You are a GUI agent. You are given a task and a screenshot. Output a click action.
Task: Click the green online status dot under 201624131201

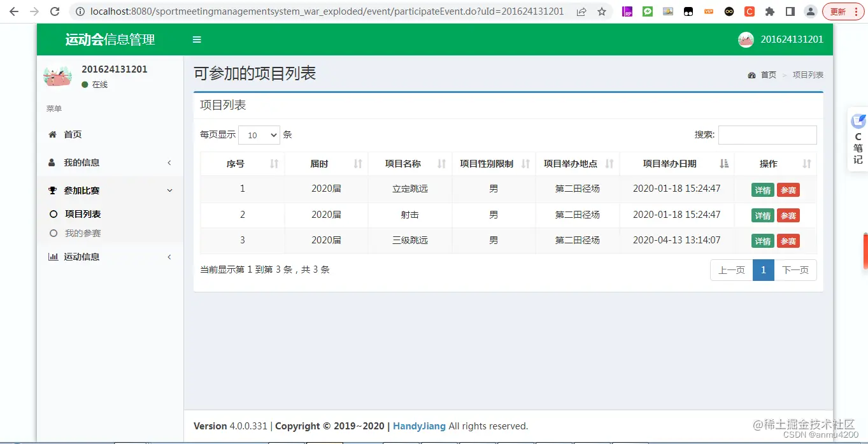tap(84, 84)
